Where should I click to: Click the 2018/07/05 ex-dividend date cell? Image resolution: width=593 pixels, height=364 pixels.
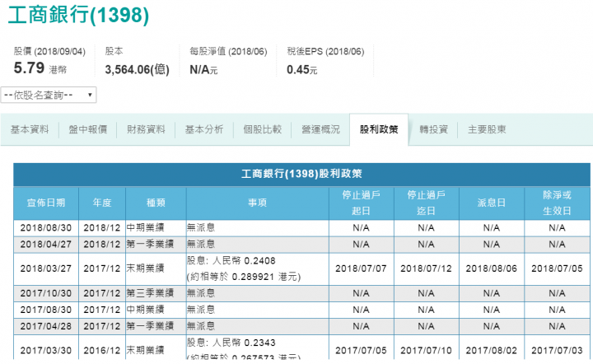click(557, 268)
